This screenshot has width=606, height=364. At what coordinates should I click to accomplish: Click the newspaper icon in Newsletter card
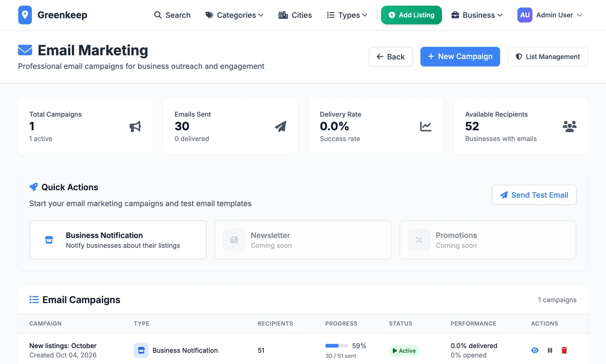(x=234, y=240)
